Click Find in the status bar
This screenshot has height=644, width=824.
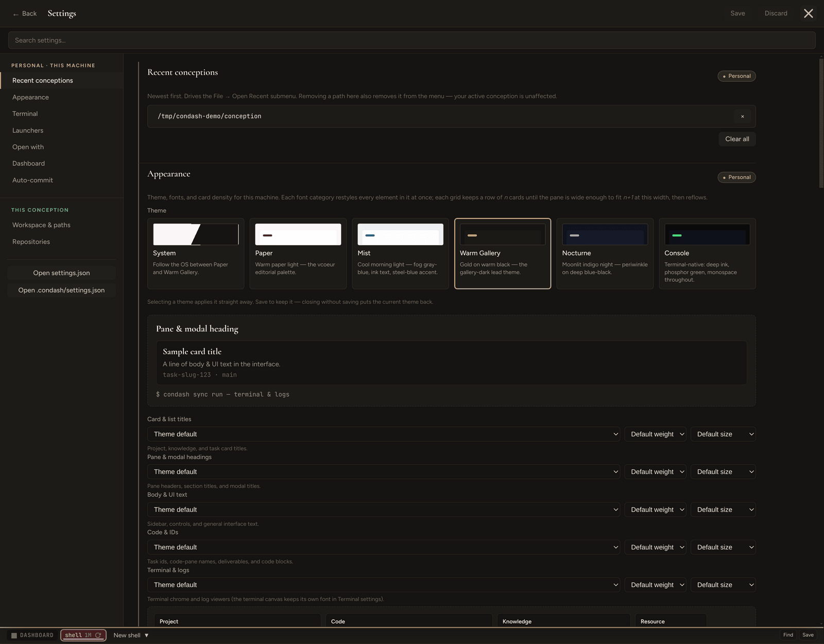click(788, 635)
